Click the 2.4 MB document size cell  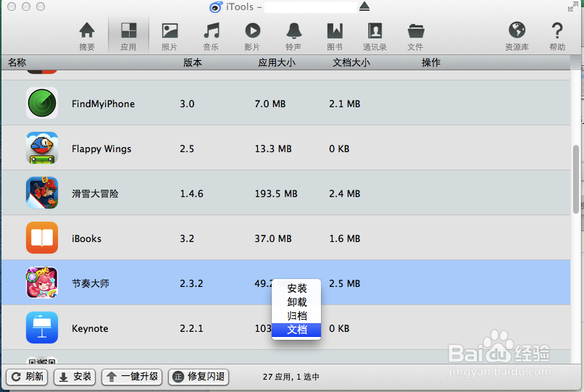tap(344, 193)
